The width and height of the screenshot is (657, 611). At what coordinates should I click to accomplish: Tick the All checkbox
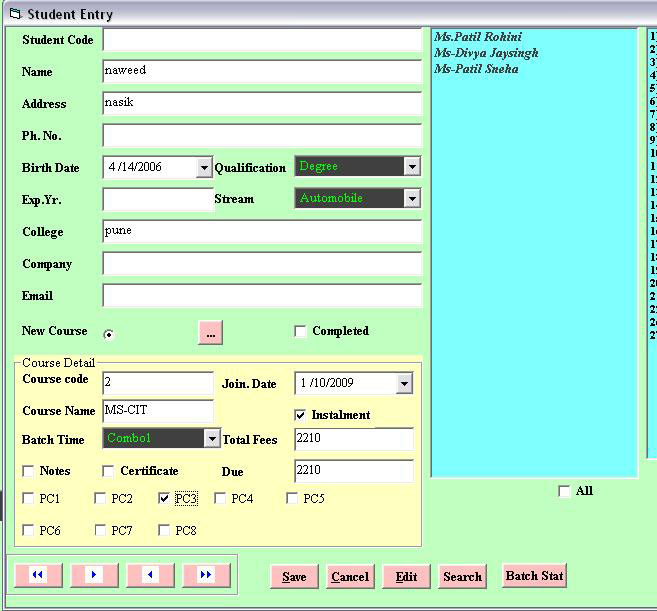point(564,491)
